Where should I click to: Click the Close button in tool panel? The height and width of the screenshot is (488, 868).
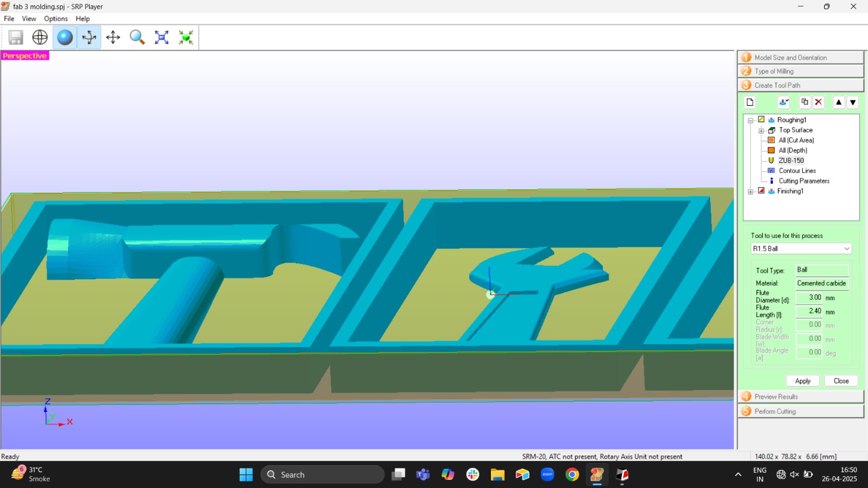point(841,381)
